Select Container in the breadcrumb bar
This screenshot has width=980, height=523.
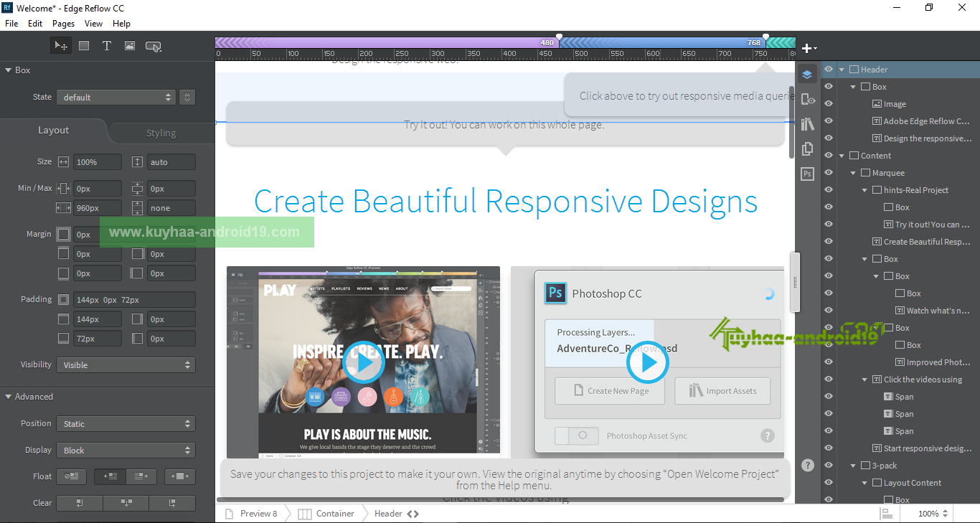[x=326, y=514]
